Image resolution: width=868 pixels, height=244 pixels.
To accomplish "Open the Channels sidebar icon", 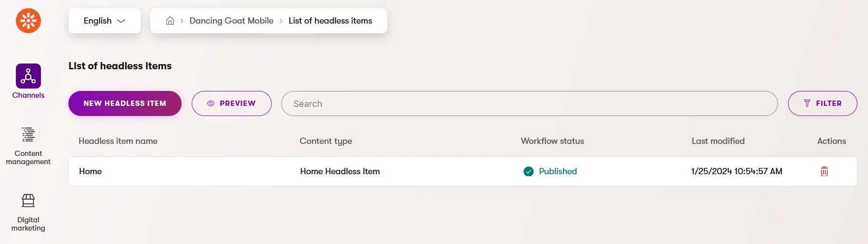I will tap(28, 76).
